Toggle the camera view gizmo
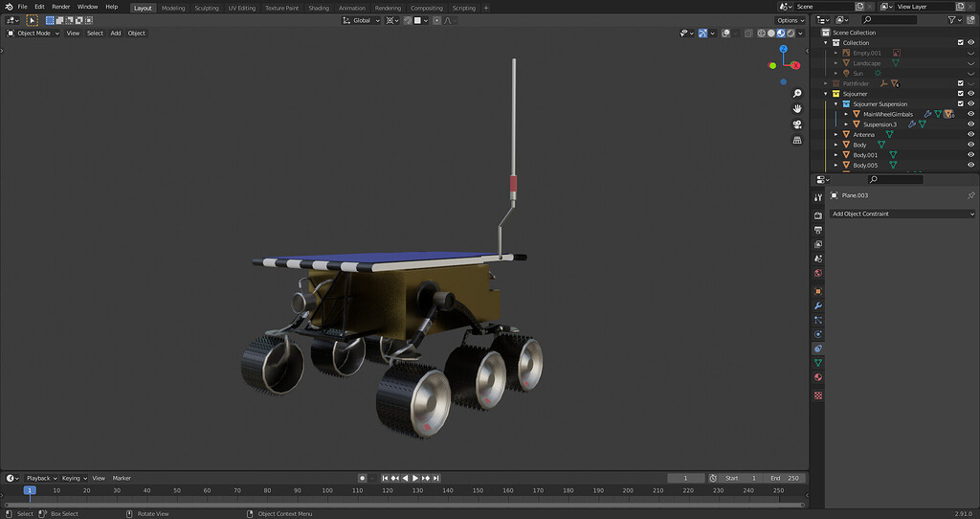 (797, 124)
